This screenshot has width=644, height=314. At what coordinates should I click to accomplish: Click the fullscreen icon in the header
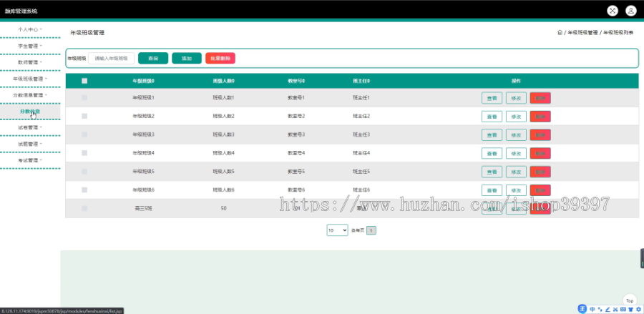coord(613,11)
